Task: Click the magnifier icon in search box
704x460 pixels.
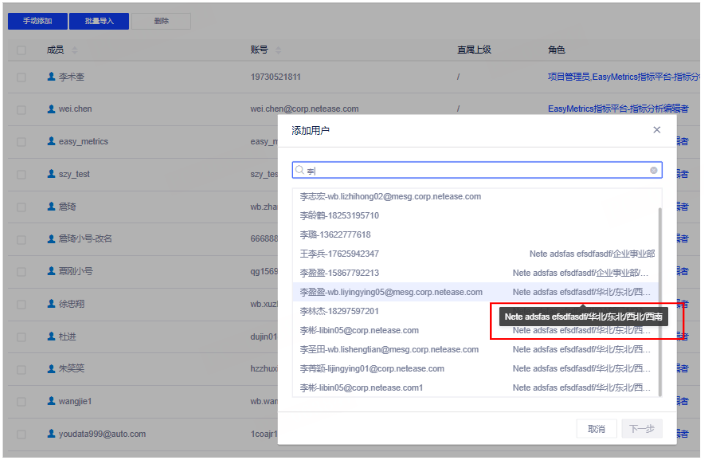Action: [299, 171]
